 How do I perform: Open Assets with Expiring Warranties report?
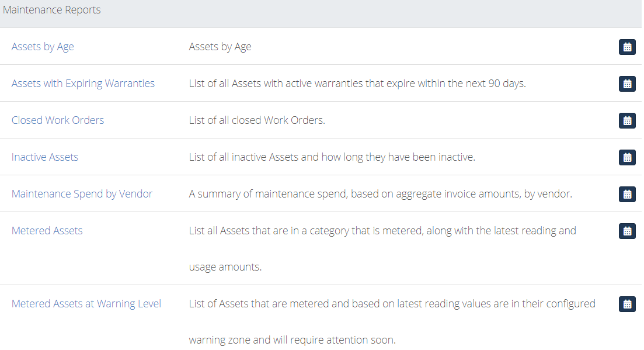click(83, 84)
